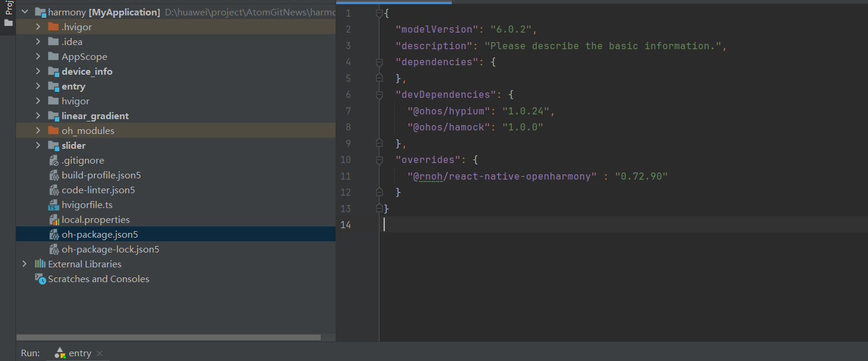868x361 pixels.
Task: Click the build-profile.json5 file icon
Action: [x=53, y=175]
